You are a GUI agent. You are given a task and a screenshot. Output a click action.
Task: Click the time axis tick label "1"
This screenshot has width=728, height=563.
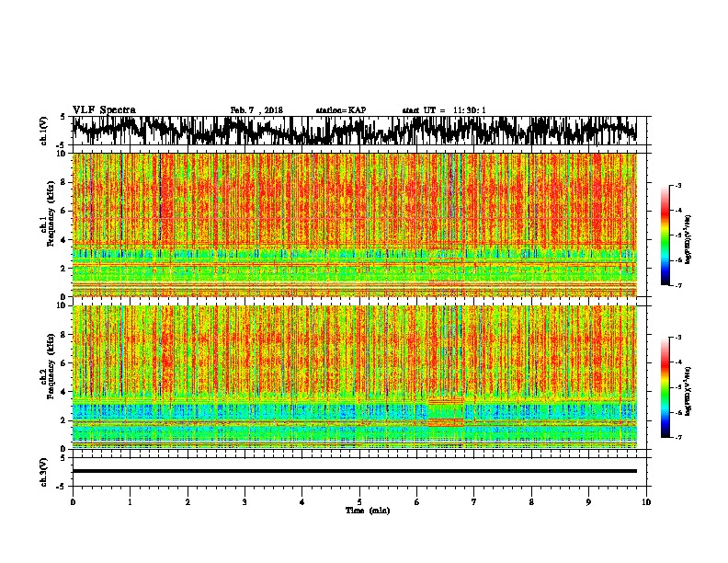click(x=130, y=502)
